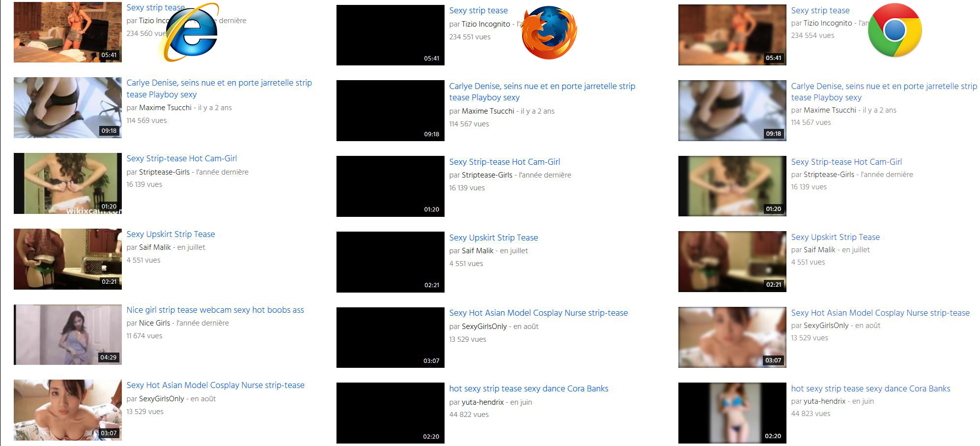Click the 09:18 video thumbnail, right column
Image resolution: width=980 pixels, height=446 pixels.
coord(731,110)
